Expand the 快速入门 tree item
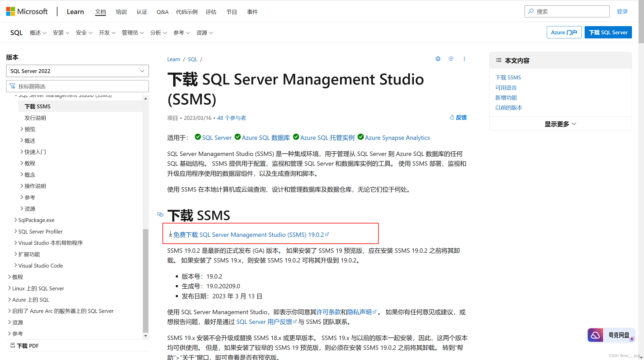The height and width of the screenshot is (360, 644). point(22,152)
